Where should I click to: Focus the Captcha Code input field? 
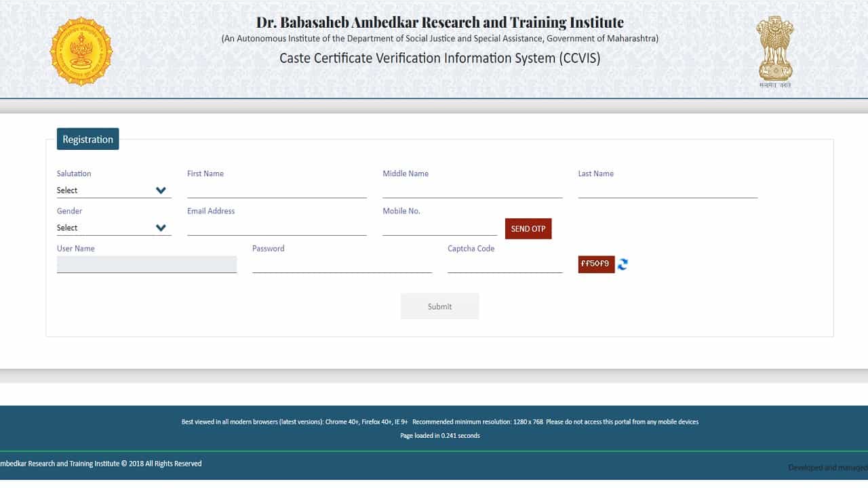coord(505,265)
